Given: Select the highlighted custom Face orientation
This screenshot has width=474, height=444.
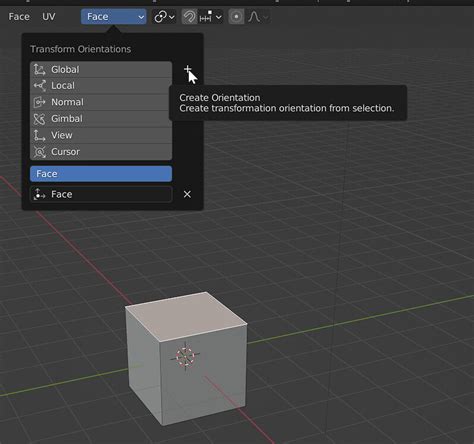Looking at the screenshot, I should pyautogui.click(x=101, y=174).
